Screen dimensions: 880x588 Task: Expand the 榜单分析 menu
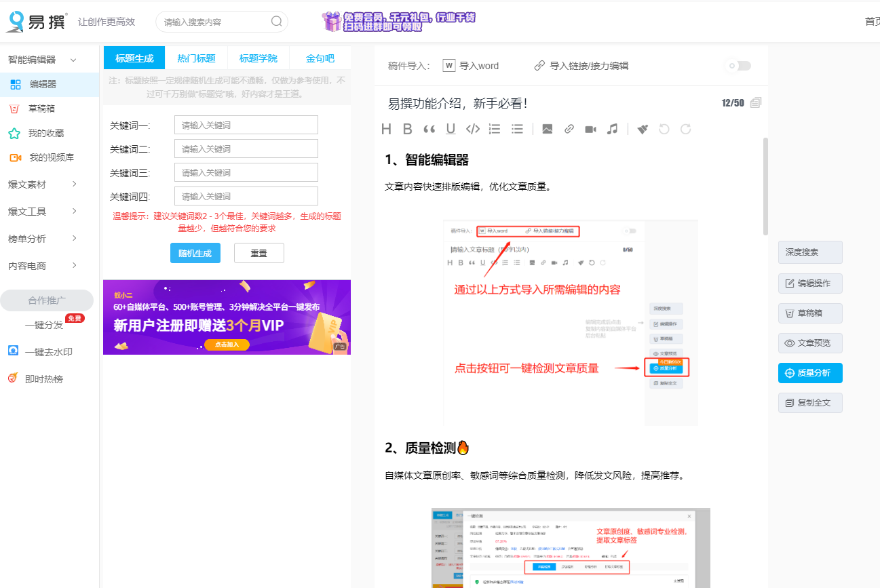(74, 238)
